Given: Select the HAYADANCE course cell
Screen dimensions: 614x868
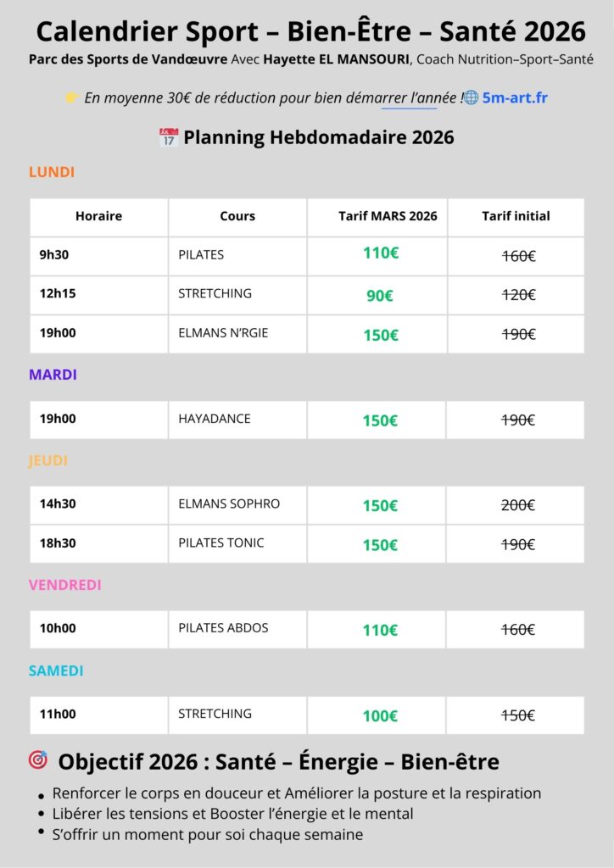Looking at the screenshot, I should coord(215,419).
